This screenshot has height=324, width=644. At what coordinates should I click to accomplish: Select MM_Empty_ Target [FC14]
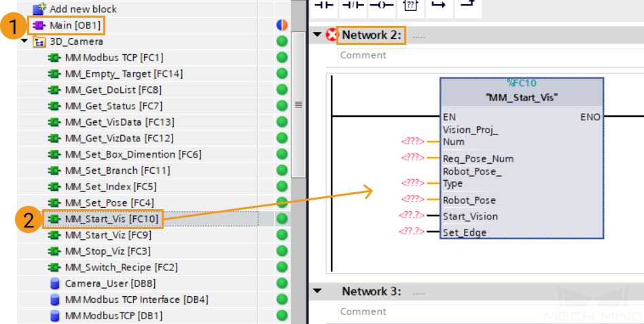pos(124,74)
